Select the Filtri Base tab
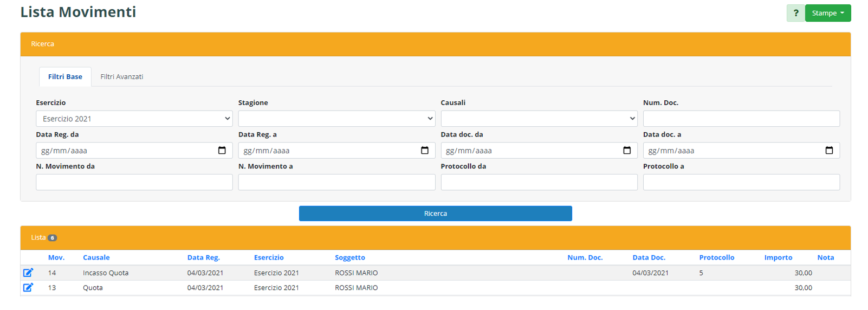868x310 pixels. tap(65, 77)
